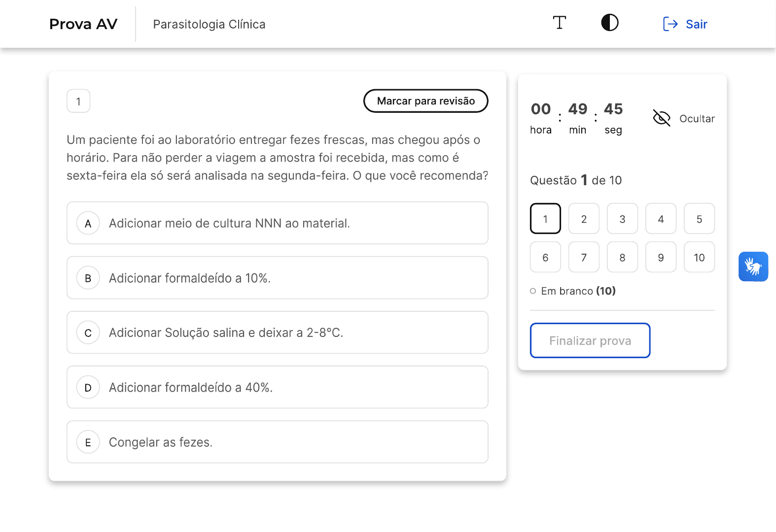The width and height of the screenshot is (776, 532).
Task: Select question 3 in the navigator
Action: tap(622, 219)
